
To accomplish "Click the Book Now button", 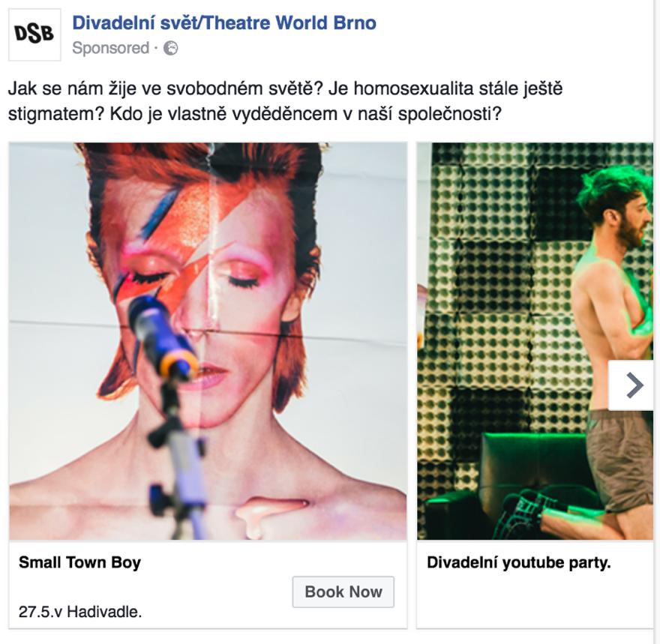I will (343, 592).
